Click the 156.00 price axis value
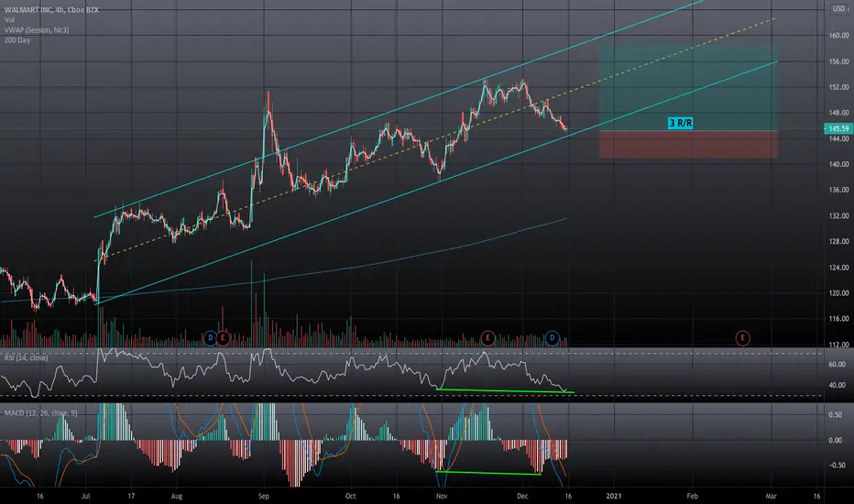Viewport: 854px width, 504px height. point(838,61)
